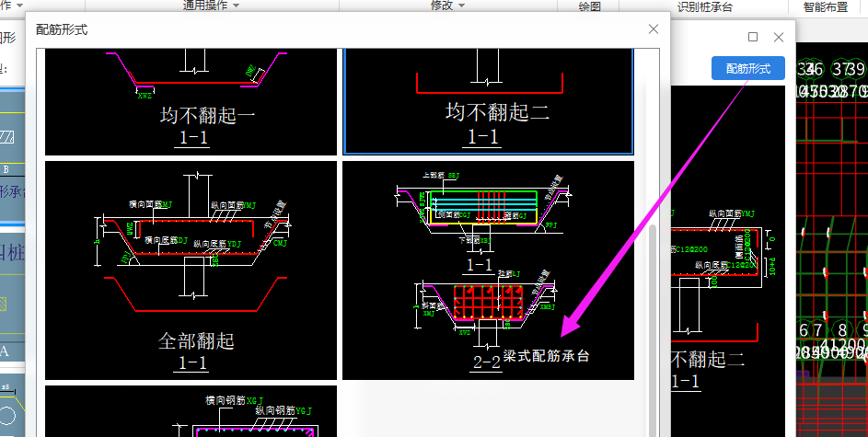868x437 pixels.
Task: Choose the 梁式配筋承台 reinforcement form
Action: pyautogui.click(x=488, y=270)
